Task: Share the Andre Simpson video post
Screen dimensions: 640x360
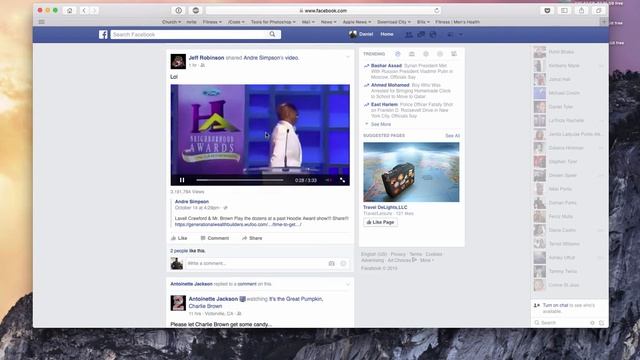Action: pyautogui.click(x=252, y=238)
